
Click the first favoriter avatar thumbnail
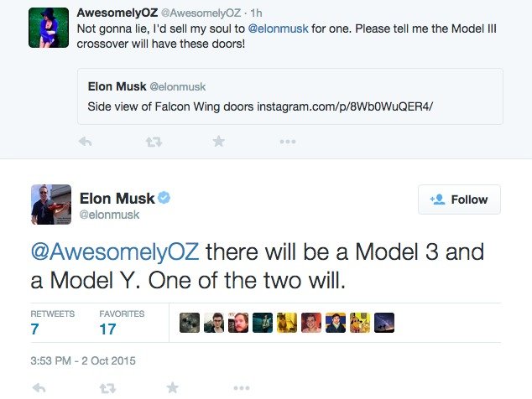click(190, 323)
